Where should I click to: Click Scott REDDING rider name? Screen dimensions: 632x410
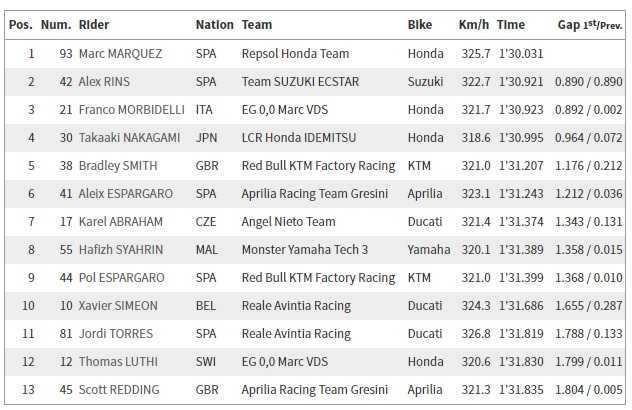119,390
